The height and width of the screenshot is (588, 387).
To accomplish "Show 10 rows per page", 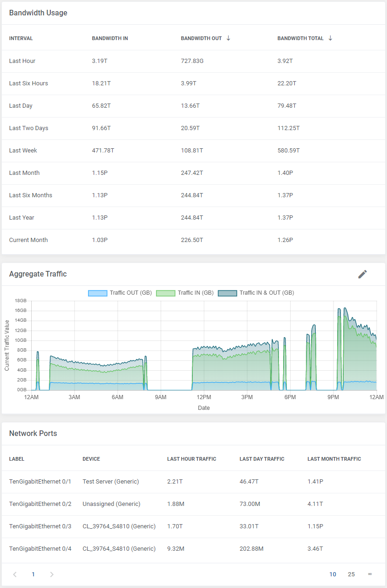I will [x=333, y=574].
